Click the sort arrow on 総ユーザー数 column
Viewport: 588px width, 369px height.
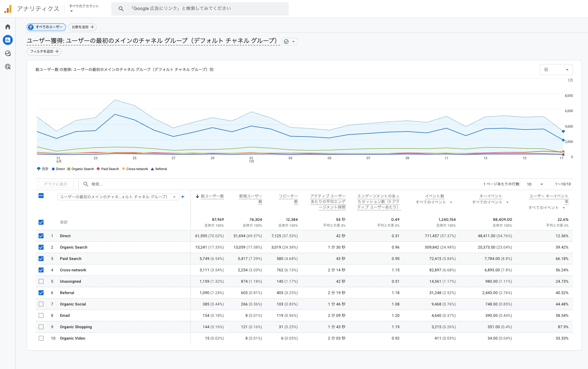click(197, 196)
